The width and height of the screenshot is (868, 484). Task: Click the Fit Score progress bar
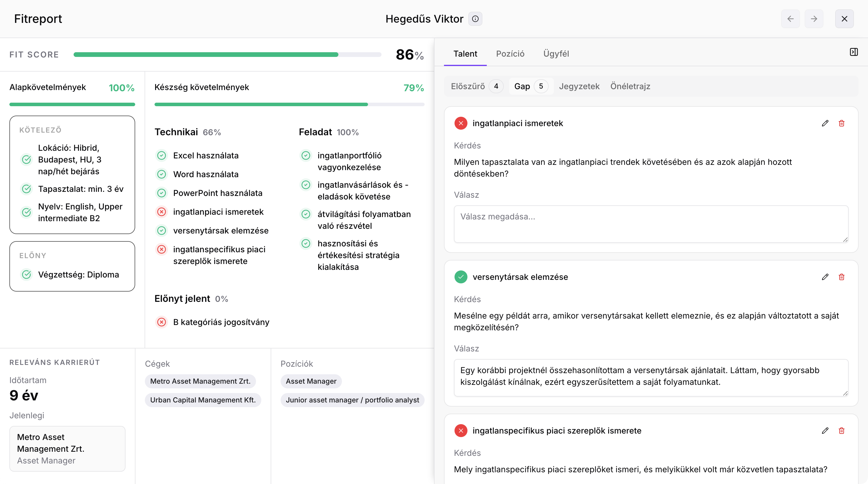tap(228, 55)
